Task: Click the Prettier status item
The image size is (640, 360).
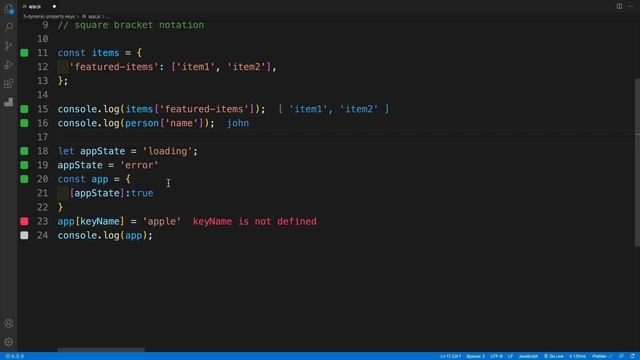Action: click(602, 356)
